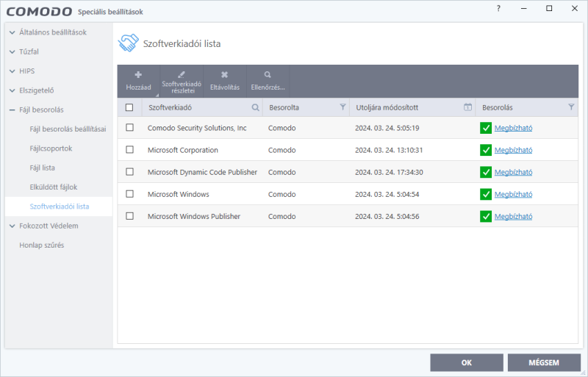
Task: Check the Microsoft Windows Publisher checkbox
Action: coord(130,216)
